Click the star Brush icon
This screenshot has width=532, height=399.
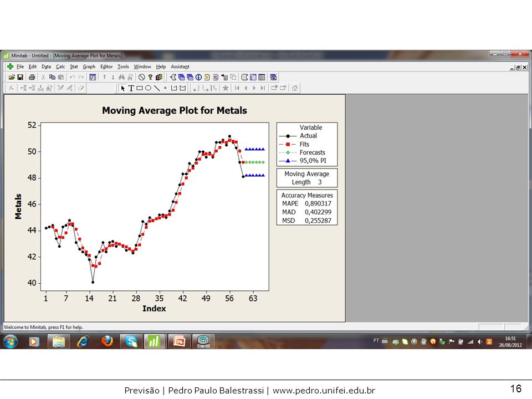[x=226, y=88]
